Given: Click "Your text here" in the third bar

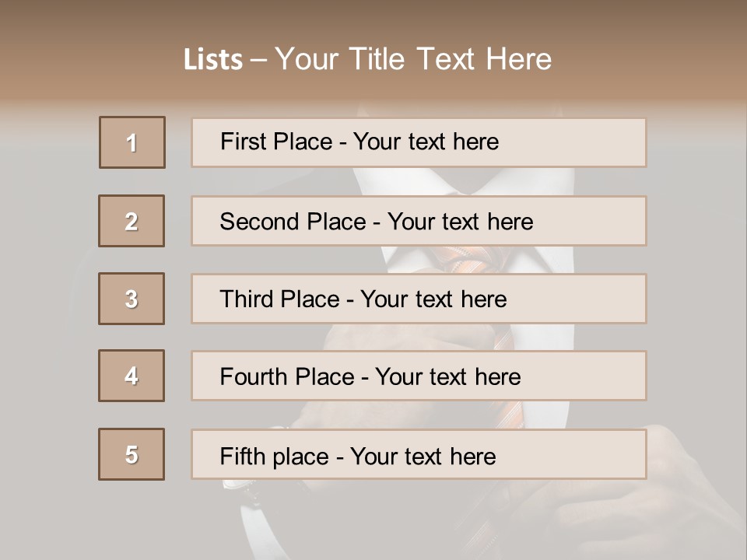Looking at the screenshot, I should 433,299.
